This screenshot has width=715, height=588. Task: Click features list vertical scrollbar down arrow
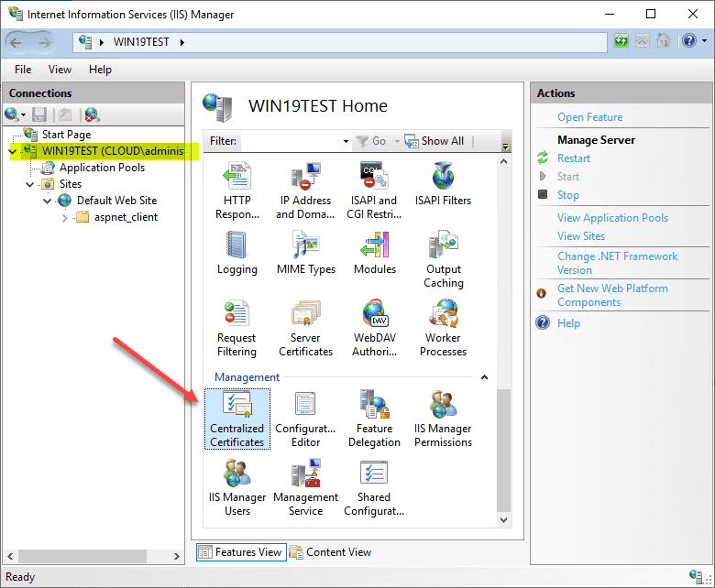(x=503, y=519)
